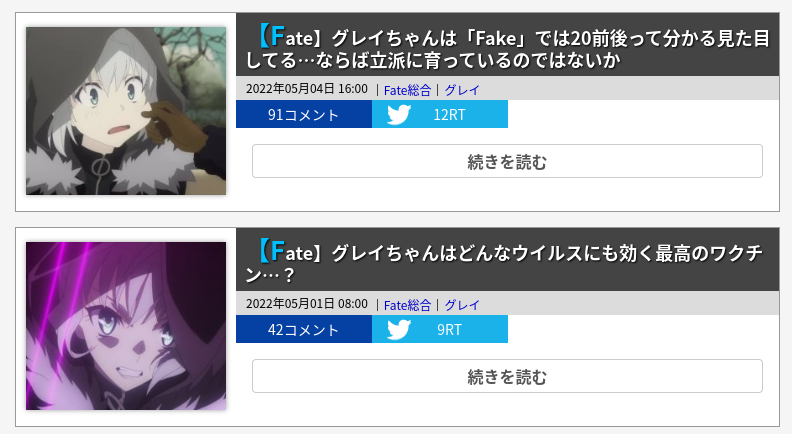
Task: Click the Twitter bird icon beside 12RT
Action: (x=399, y=115)
